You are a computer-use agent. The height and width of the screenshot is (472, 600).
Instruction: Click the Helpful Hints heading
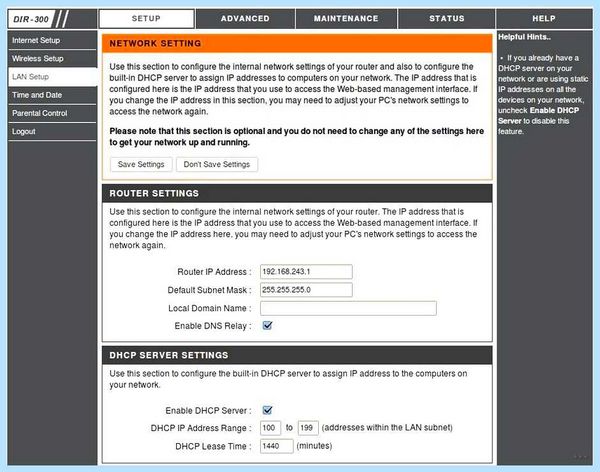[524, 37]
